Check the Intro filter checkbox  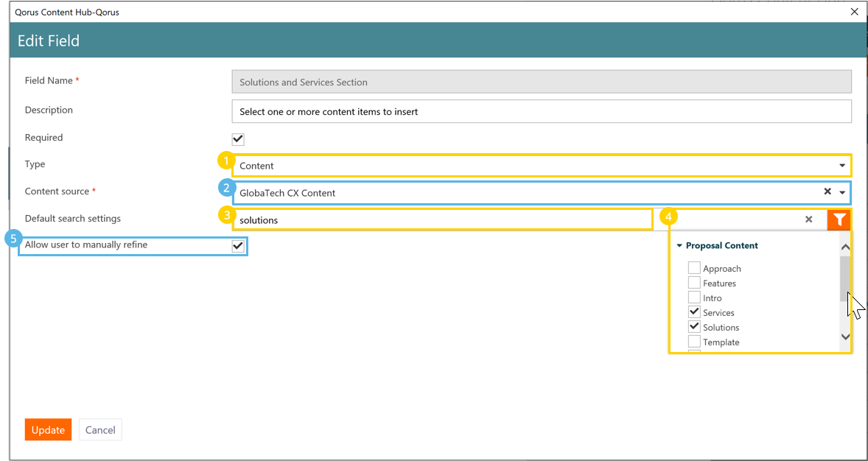click(694, 298)
